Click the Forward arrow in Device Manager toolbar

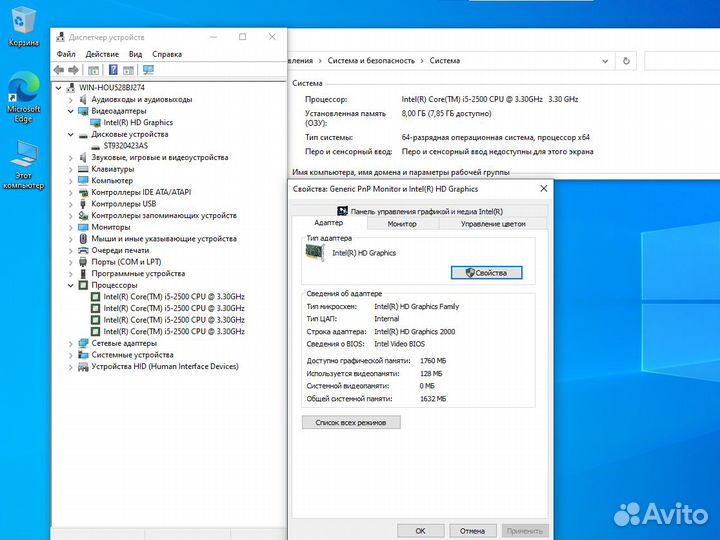click(73, 70)
